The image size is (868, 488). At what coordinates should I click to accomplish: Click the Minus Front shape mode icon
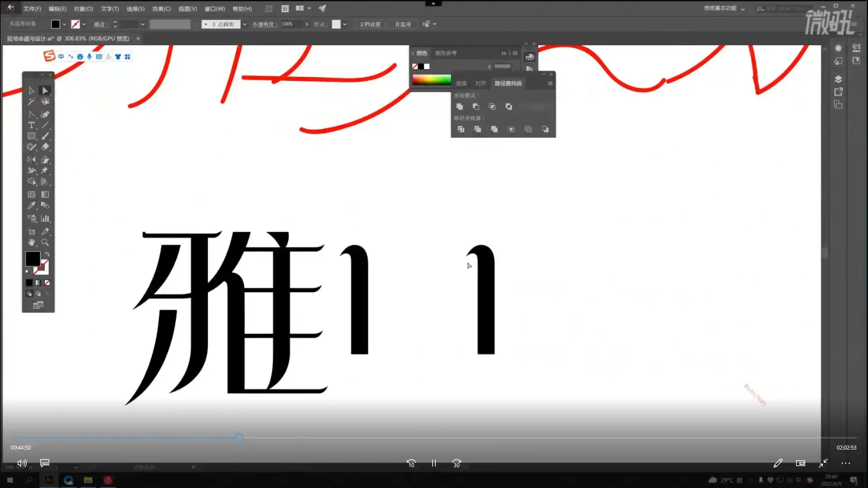coord(476,107)
